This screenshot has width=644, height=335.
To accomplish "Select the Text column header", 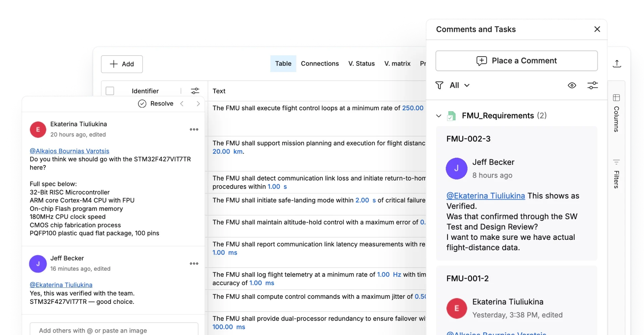I will pyautogui.click(x=219, y=91).
